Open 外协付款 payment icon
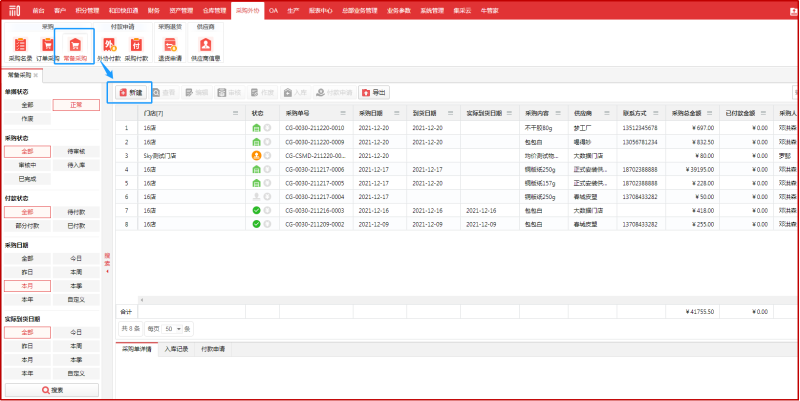 (109, 46)
